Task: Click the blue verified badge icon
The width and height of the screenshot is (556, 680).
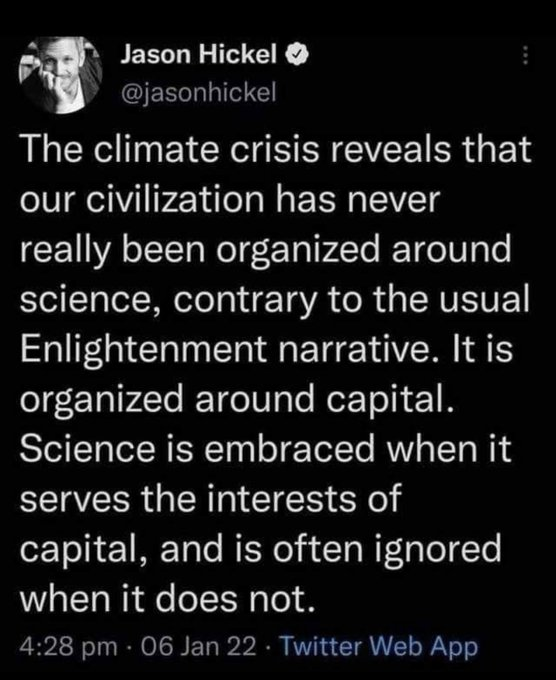Action: (x=297, y=56)
